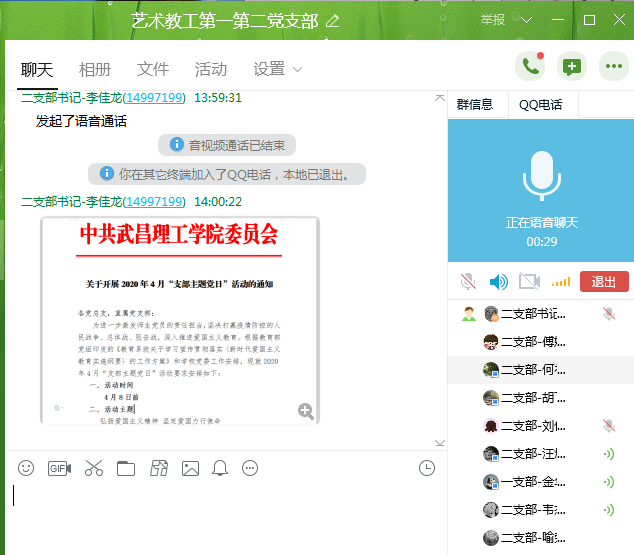
Task: Select member 二支部-韦 in call list
Action: 541,510
